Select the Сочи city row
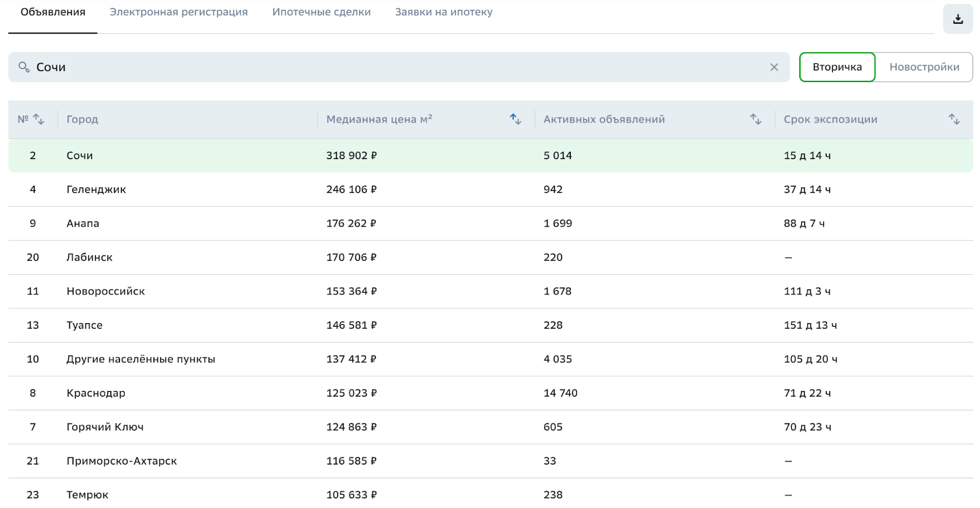Viewport: 980px width, 508px height. click(x=491, y=155)
